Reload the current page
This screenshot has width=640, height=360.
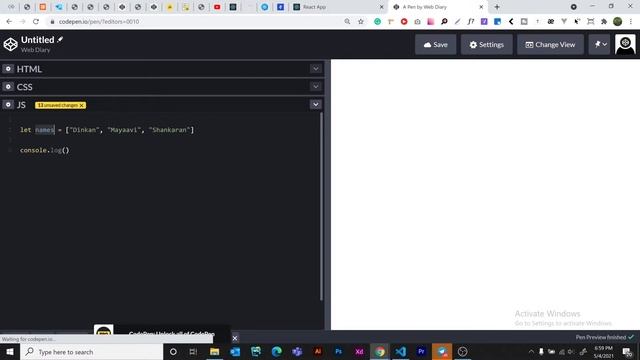[36, 21]
